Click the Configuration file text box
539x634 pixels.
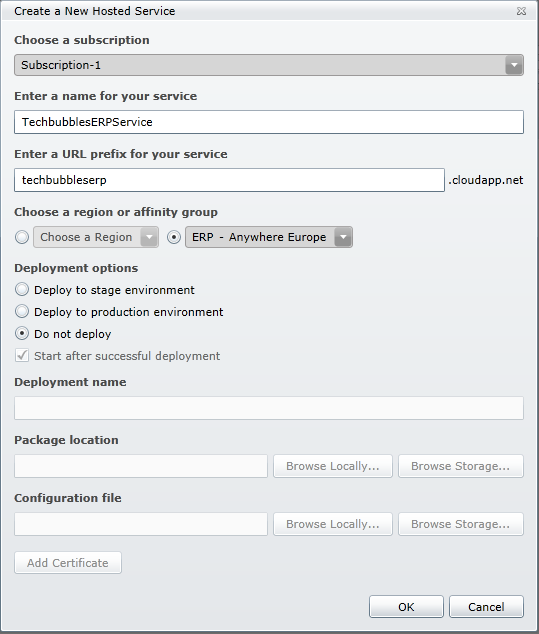tap(141, 524)
